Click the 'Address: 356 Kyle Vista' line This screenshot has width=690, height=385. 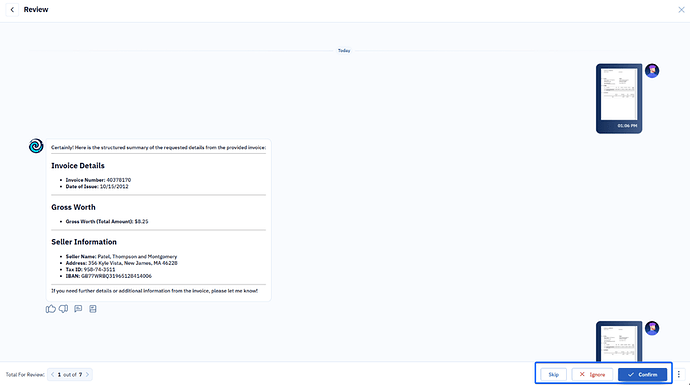coord(121,263)
